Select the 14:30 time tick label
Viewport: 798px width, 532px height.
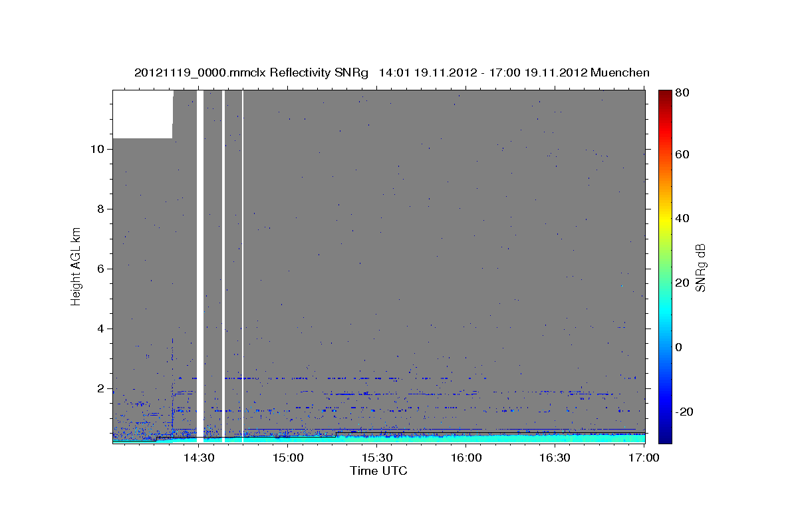198,458
